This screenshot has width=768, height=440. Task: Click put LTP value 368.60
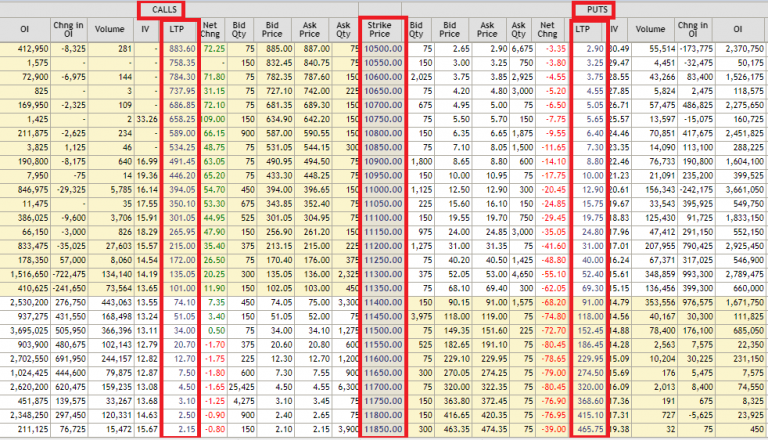(x=590, y=402)
